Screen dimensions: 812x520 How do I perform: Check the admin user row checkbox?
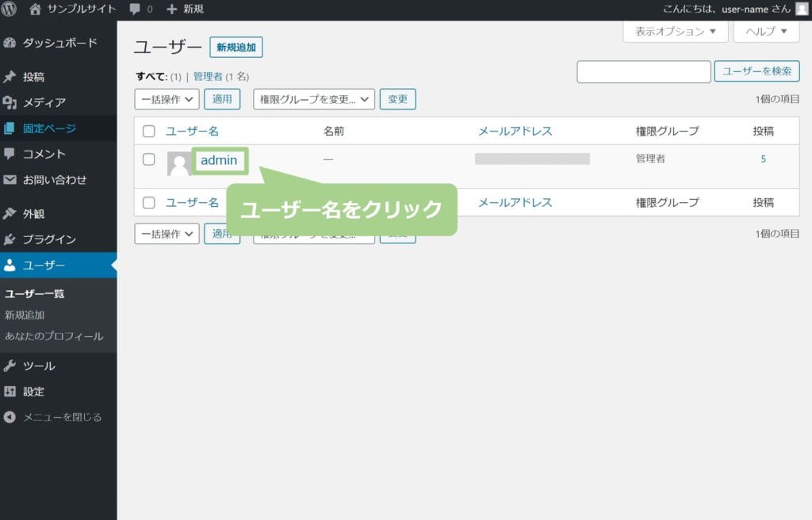point(148,159)
